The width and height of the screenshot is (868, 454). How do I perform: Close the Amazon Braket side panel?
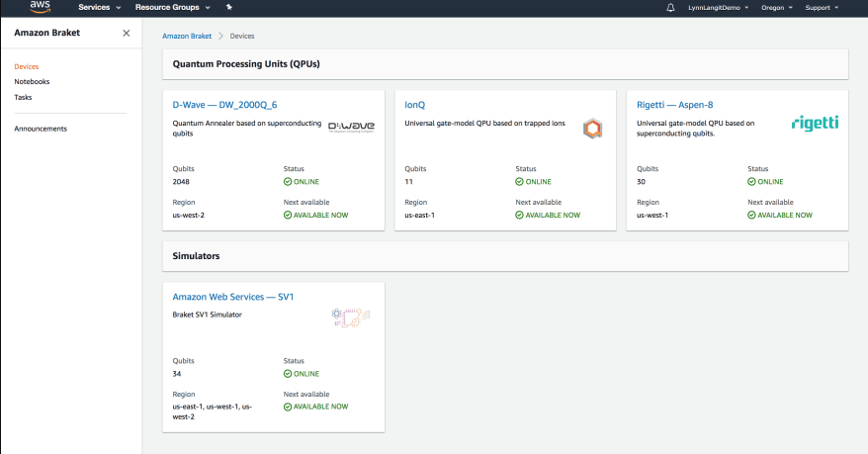pos(126,33)
